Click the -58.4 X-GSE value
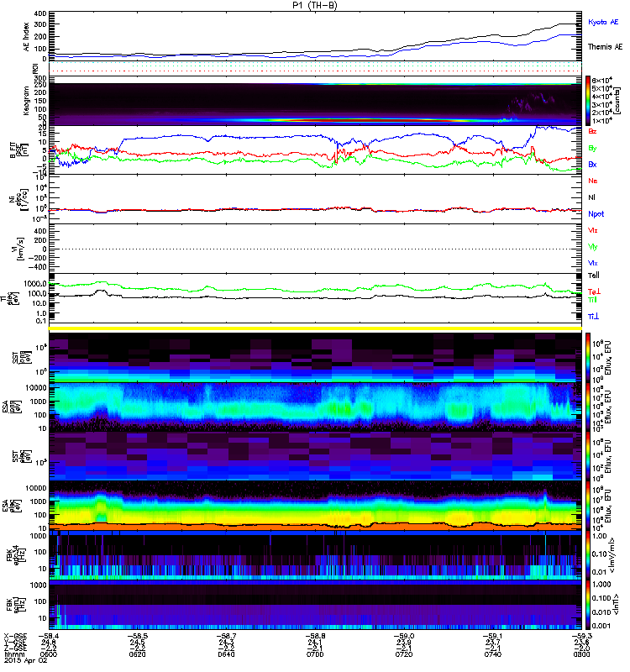This screenshot has height=672, width=630. pos(49,637)
